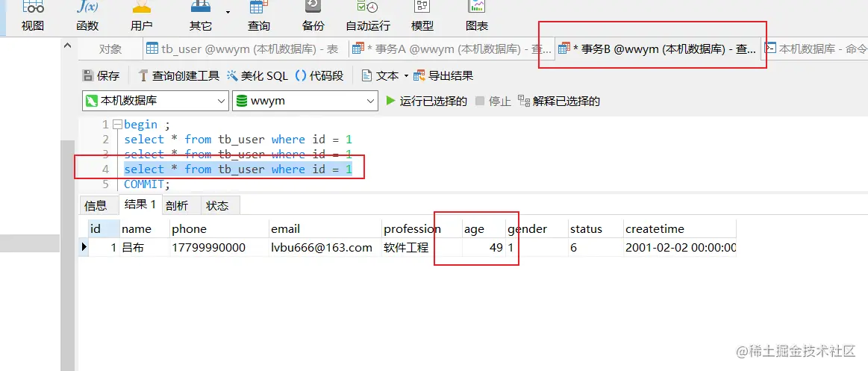
Task: Click the profession cell 软件工程
Action: click(421, 248)
